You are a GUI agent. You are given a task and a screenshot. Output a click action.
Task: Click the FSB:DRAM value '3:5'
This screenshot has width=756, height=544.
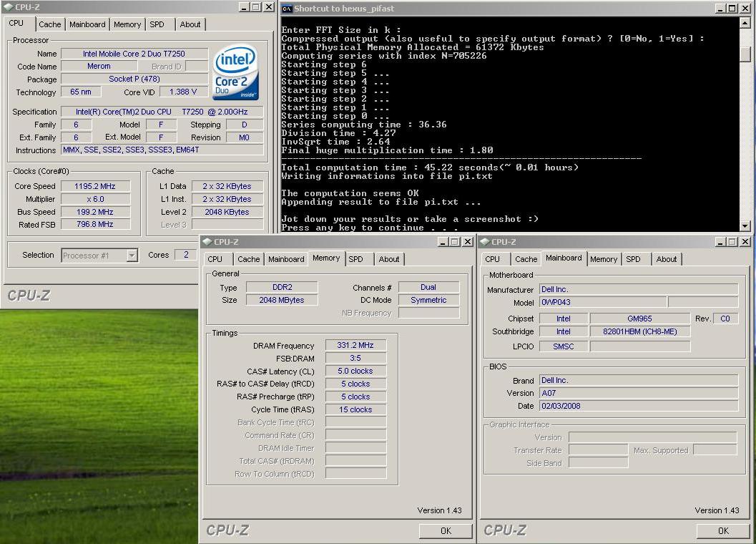click(355, 358)
